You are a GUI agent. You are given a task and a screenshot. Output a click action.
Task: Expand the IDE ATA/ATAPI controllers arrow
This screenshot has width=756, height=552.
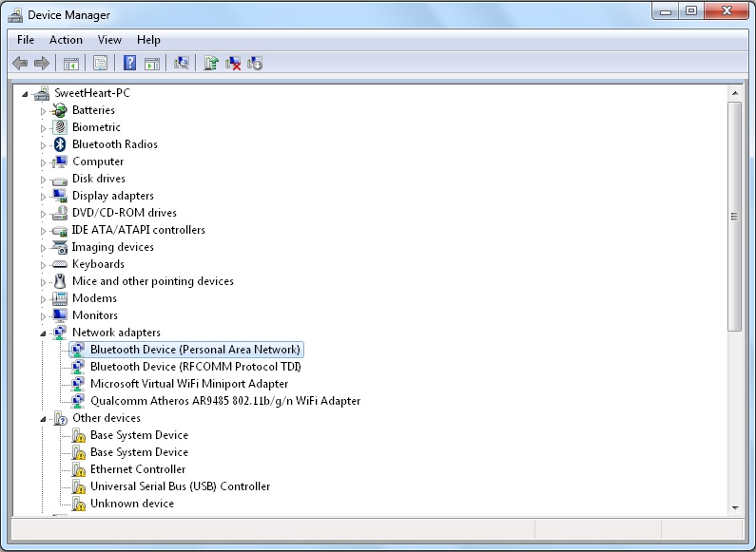(43, 231)
